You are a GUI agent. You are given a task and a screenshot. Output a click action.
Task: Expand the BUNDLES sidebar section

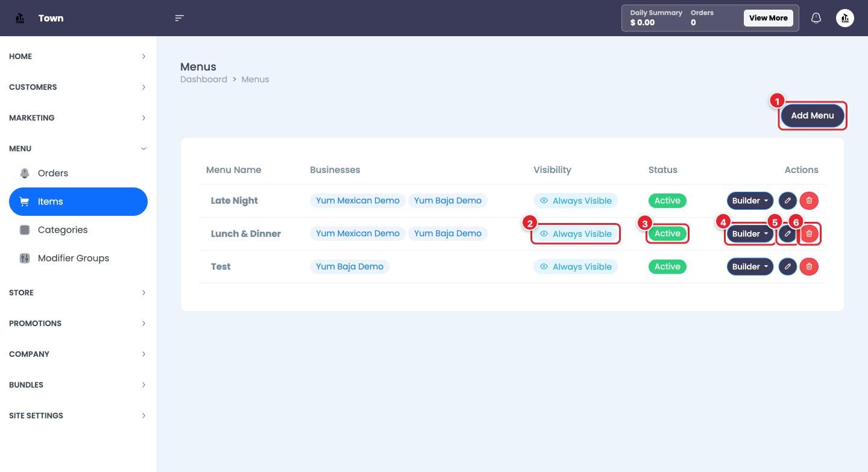(x=78, y=385)
